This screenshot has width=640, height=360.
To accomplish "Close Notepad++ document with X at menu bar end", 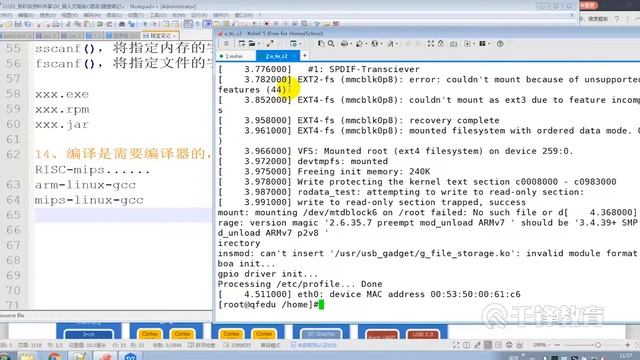I will point(572,15).
